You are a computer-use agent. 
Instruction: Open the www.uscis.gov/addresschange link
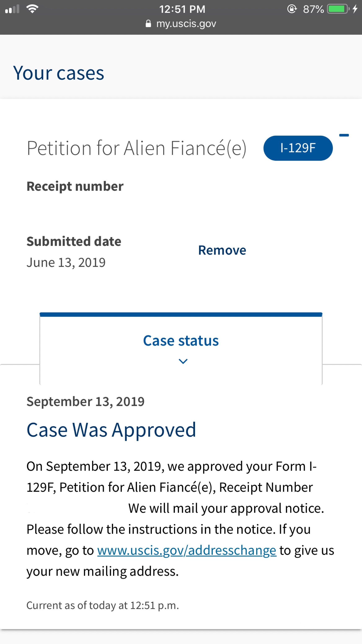click(187, 550)
